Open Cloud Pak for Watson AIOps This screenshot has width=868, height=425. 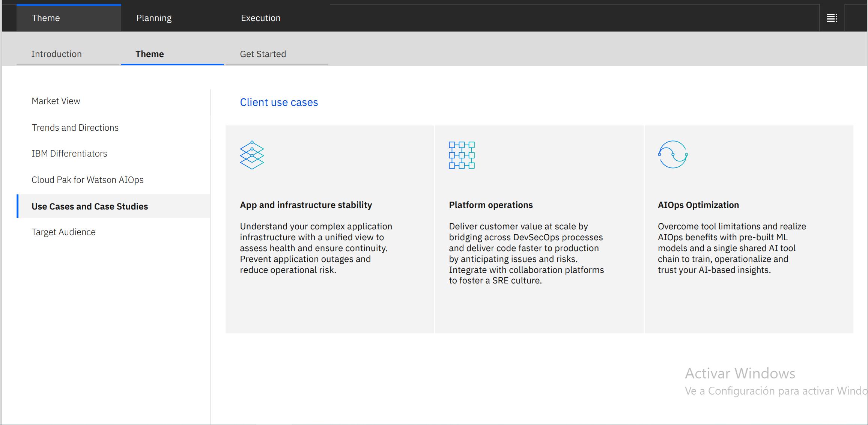click(x=87, y=180)
